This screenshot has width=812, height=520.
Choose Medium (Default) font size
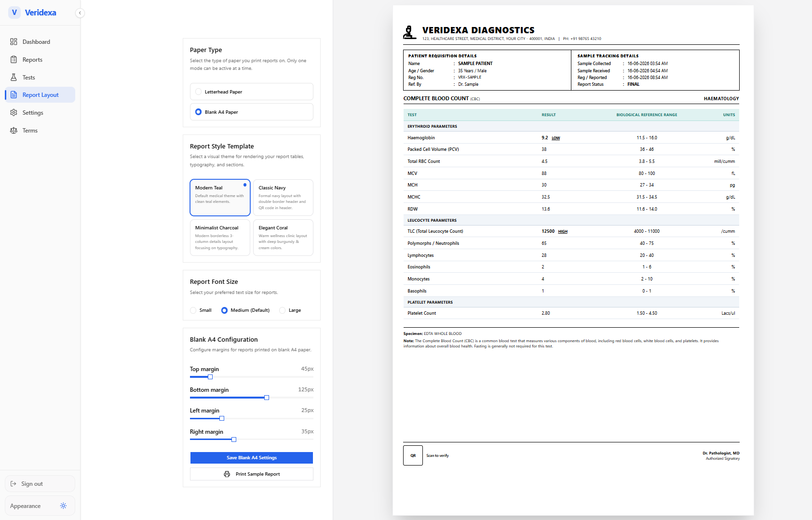[245, 310]
